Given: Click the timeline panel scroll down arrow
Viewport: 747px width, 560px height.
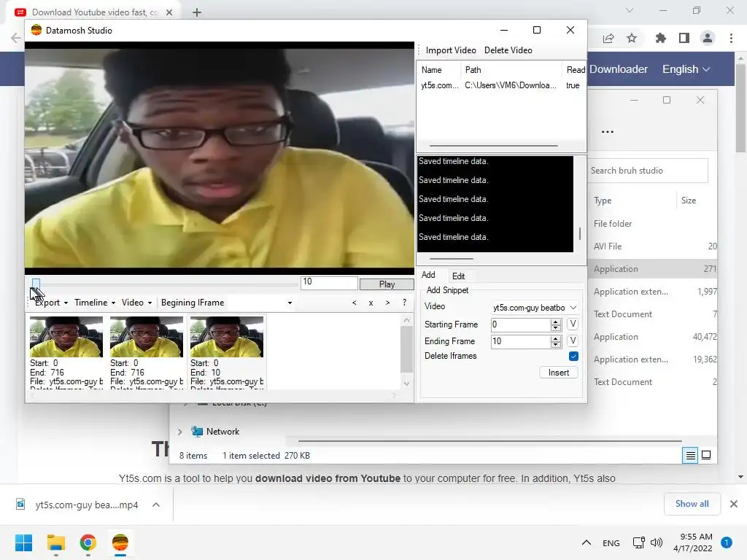Looking at the screenshot, I should tap(406, 384).
